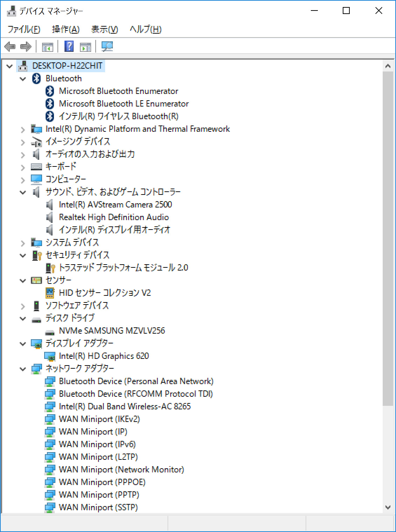
Task: Open the 表示(V) menu
Action: click(104, 29)
